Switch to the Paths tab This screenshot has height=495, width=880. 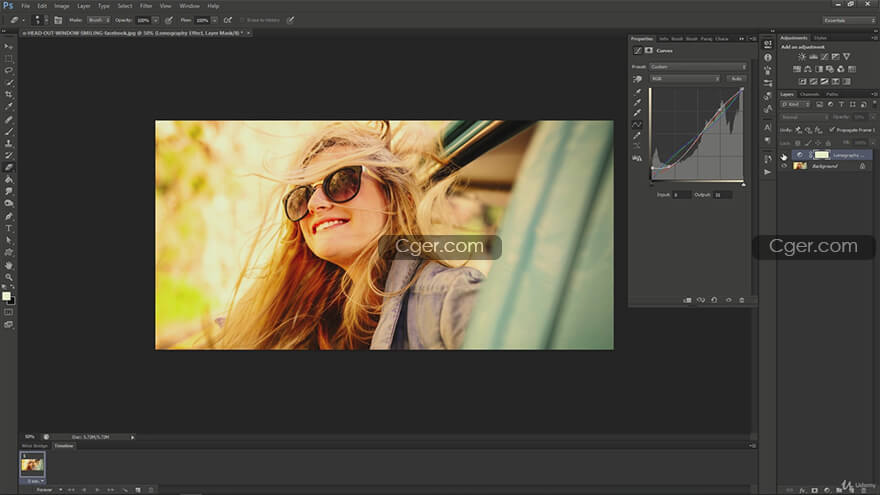tap(832, 94)
